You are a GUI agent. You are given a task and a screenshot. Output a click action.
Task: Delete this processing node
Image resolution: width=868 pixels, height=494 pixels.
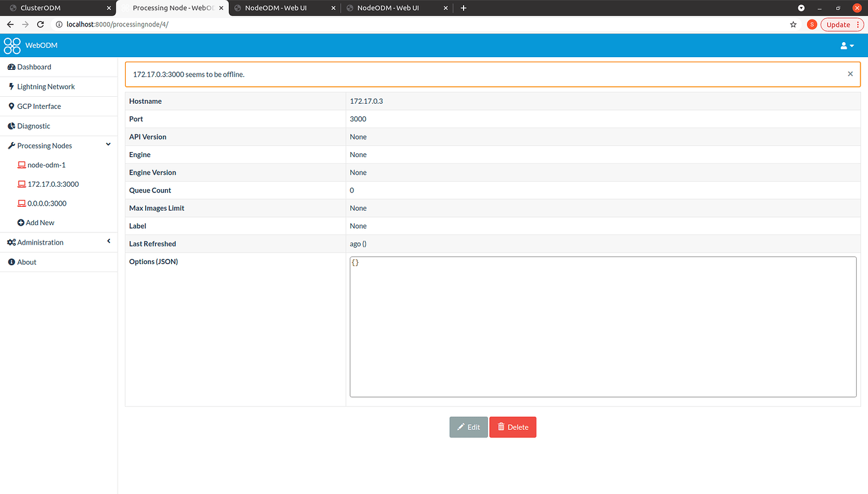[x=513, y=427]
